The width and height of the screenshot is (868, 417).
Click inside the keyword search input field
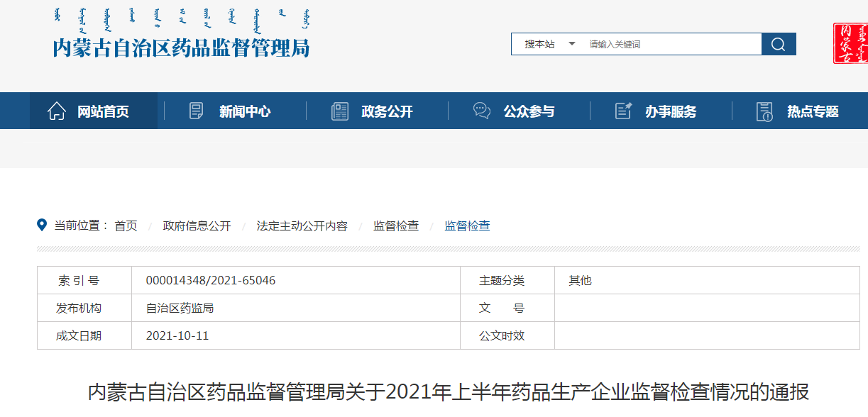pos(667,43)
